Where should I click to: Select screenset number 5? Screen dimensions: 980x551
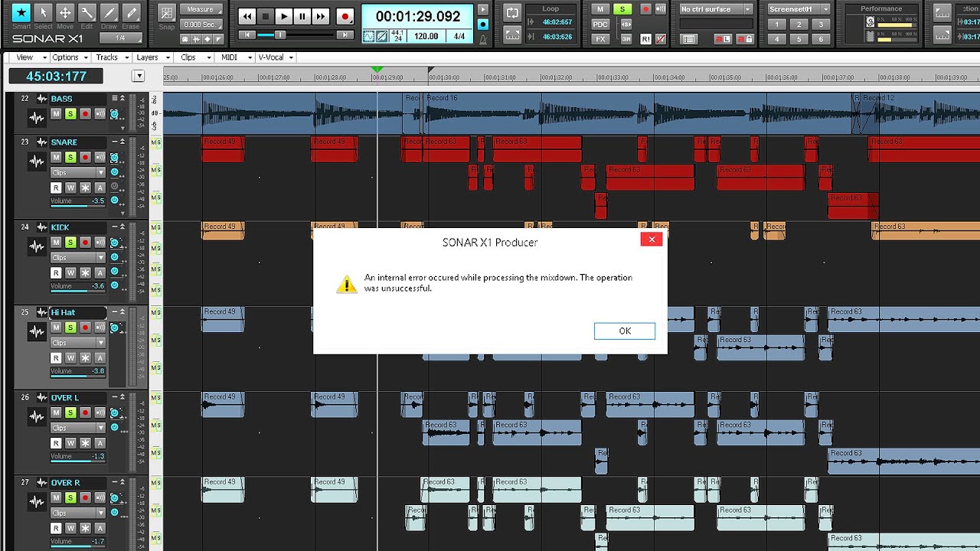pos(799,39)
